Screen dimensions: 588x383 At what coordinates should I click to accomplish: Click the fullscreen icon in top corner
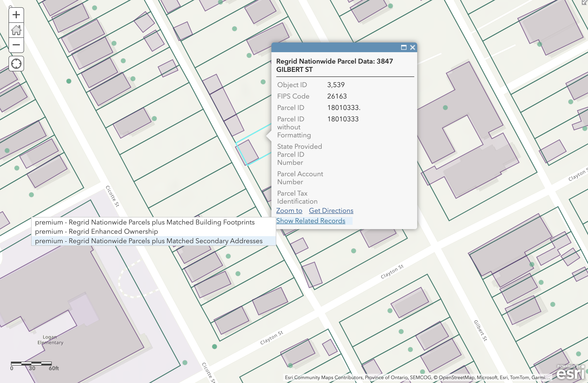click(x=585, y=2)
